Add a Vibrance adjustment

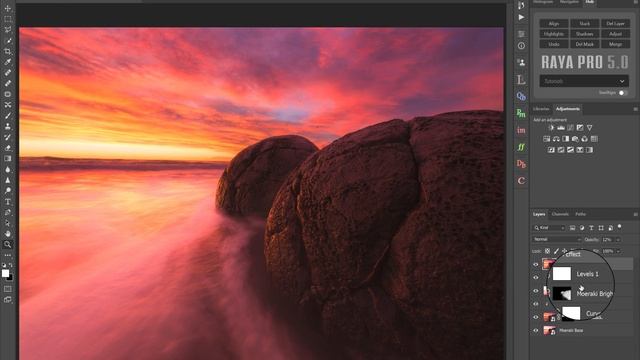click(589, 128)
